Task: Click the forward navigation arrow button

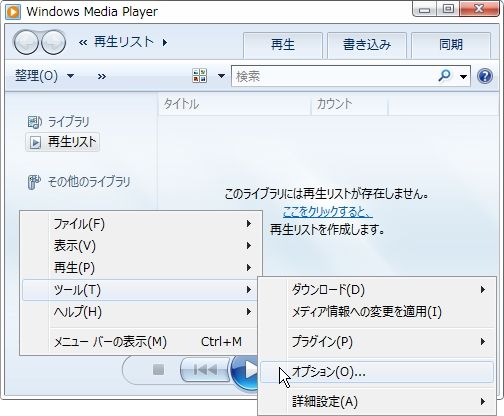Action: pyautogui.click(x=53, y=42)
